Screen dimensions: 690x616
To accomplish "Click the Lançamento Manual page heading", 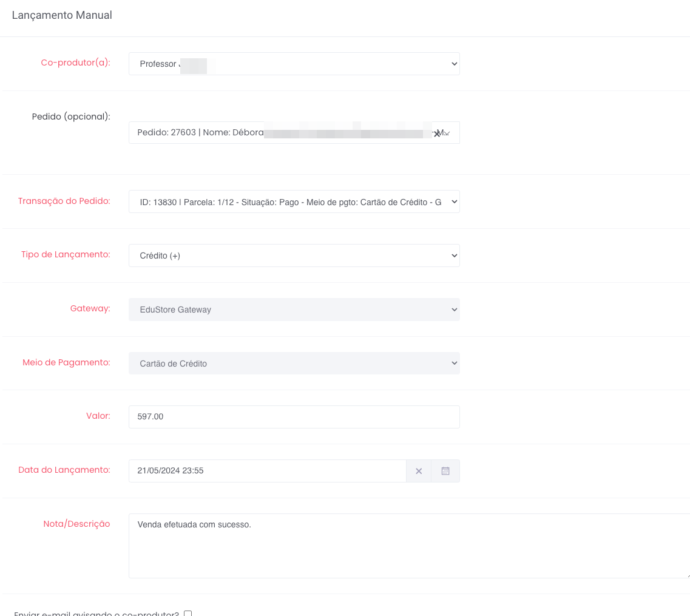I will [x=62, y=15].
